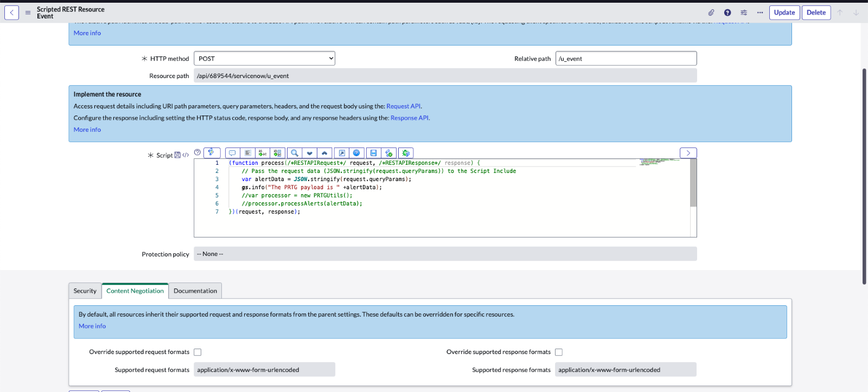Expand the script editor side panel arrow
868x392 pixels.
[688, 153]
